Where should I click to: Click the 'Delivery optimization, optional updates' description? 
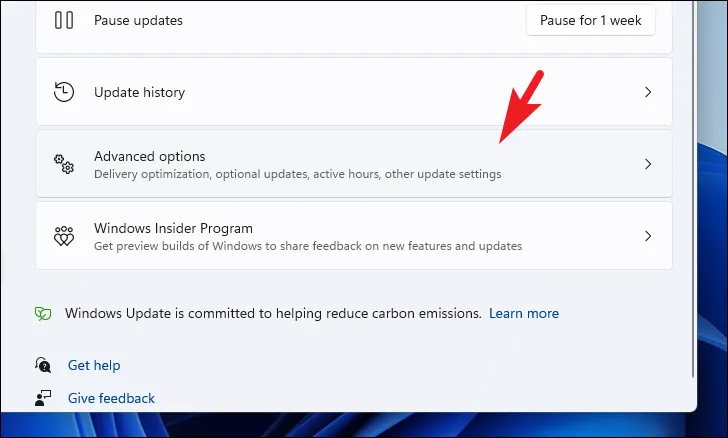pos(298,174)
